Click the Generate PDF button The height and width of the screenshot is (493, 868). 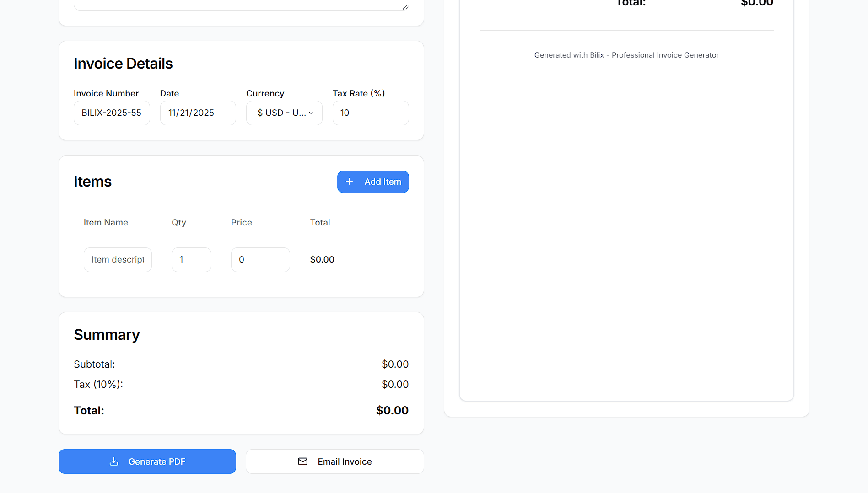point(147,461)
